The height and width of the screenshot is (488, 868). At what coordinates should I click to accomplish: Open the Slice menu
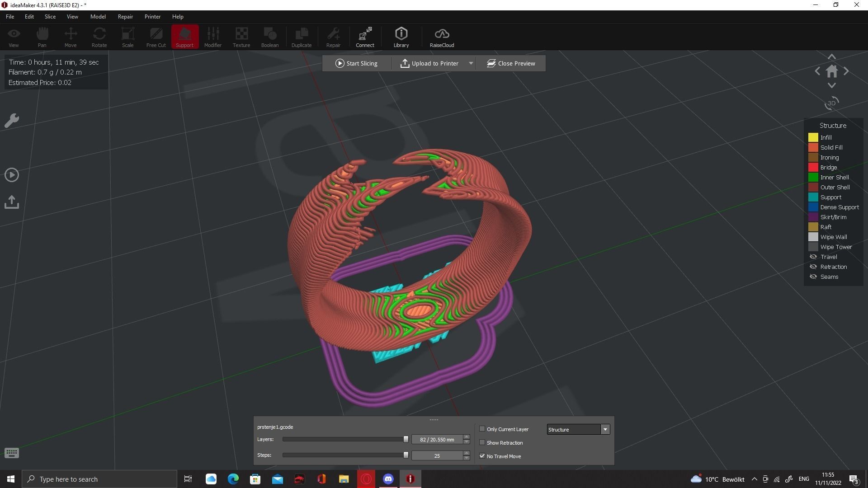click(50, 16)
